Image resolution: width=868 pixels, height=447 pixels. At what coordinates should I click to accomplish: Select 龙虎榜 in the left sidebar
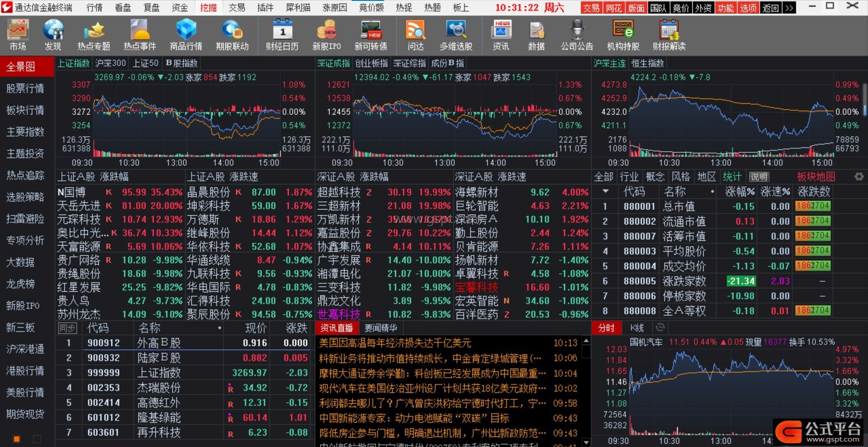click(x=20, y=284)
